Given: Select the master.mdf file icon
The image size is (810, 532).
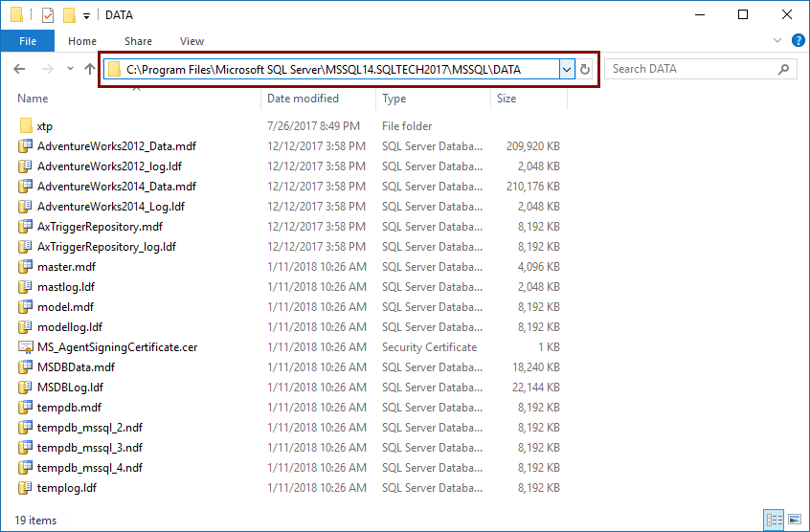Looking at the screenshot, I should click(26, 267).
